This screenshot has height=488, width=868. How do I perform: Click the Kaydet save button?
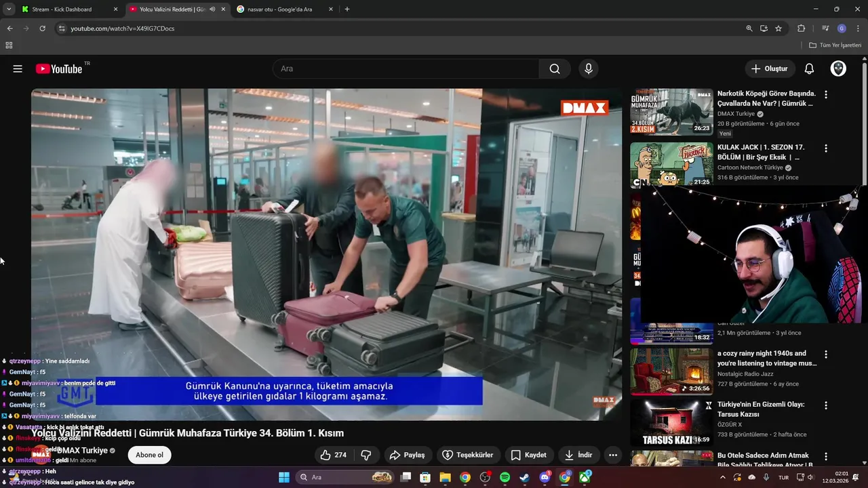pyautogui.click(x=528, y=455)
